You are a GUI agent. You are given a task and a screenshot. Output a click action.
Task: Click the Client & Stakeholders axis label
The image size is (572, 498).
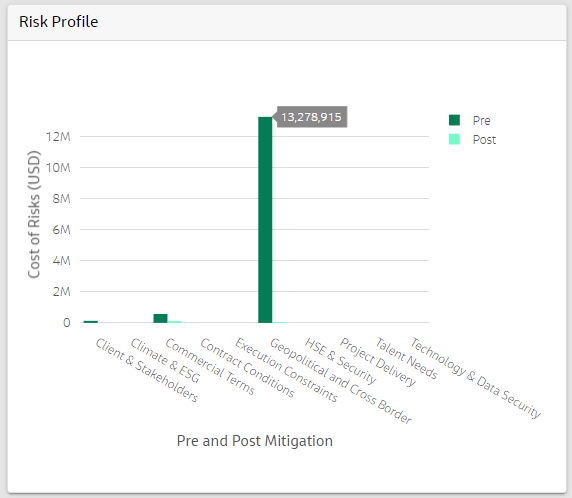(x=147, y=370)
